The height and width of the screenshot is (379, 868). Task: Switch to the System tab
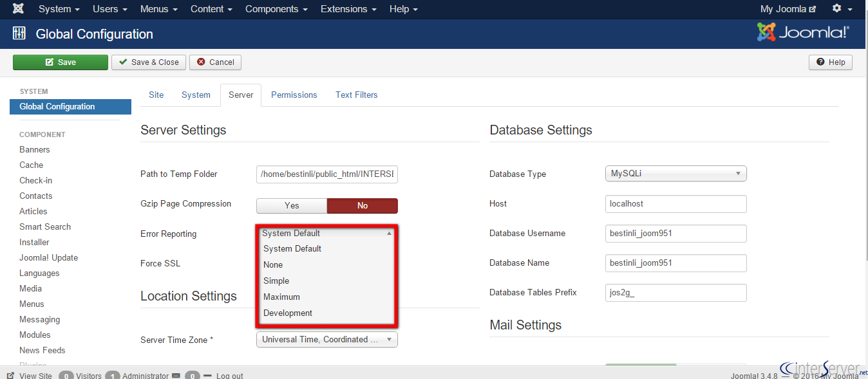pos(196,95)
